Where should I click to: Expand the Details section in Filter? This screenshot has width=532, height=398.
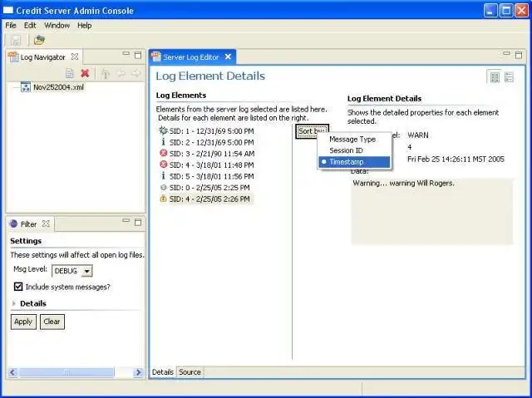[x=14, y=303]
